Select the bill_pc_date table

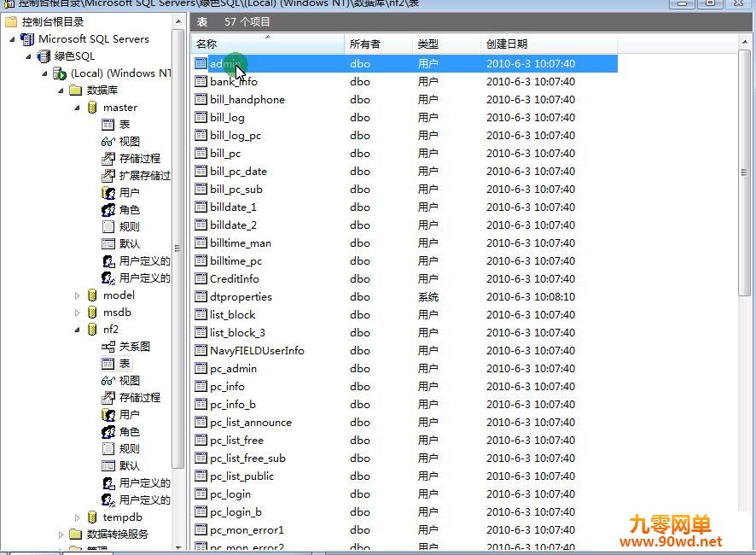click(x=238, y=172)
